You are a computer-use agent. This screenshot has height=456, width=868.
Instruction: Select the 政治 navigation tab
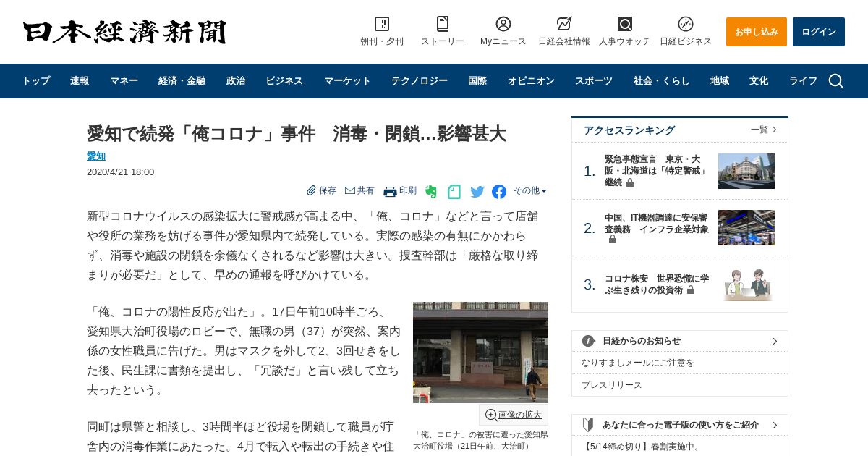236,81
